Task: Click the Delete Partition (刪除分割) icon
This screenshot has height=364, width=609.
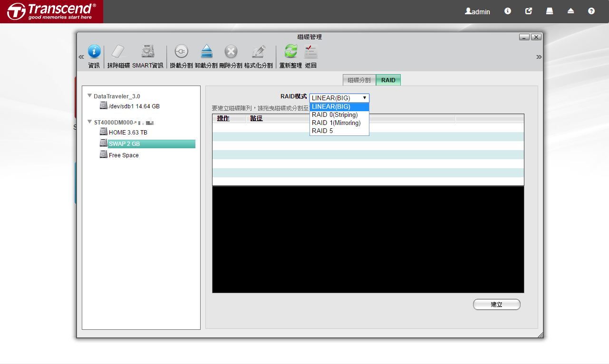Action: [x=231, y=52]
